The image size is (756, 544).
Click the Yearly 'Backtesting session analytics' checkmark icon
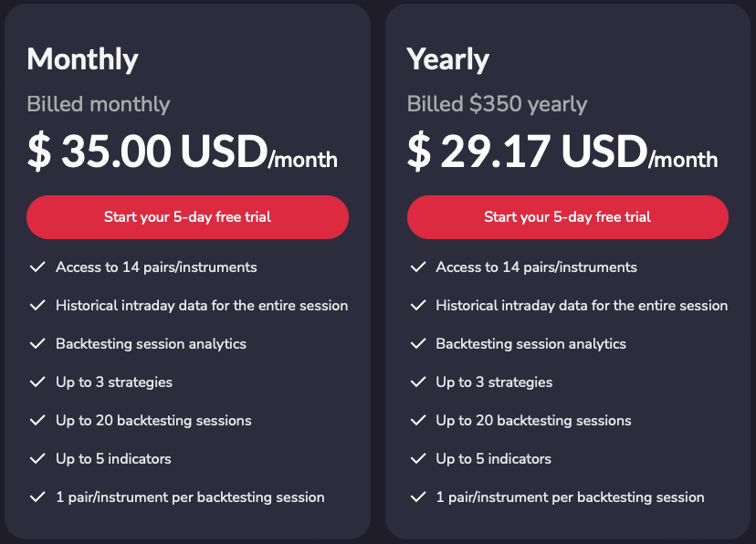coord(417,344)
